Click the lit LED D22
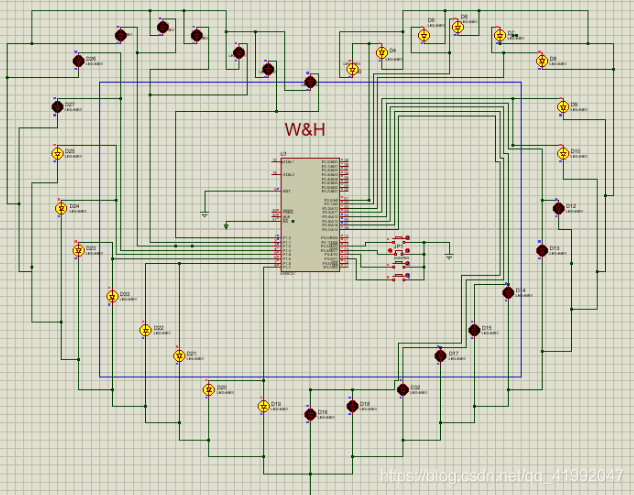This screenshot has height=495, width=634. coord(145,330)
